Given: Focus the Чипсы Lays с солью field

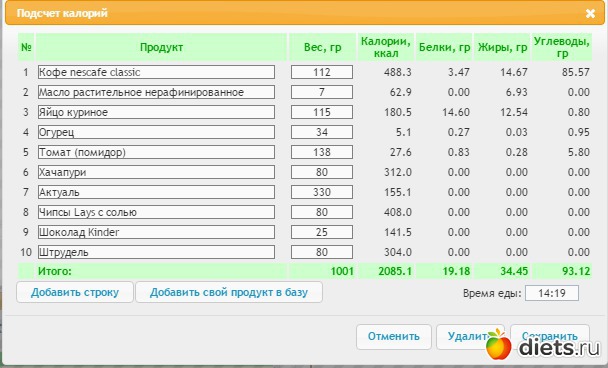Looking at the screenshot, I should click(x=156, y=212).
